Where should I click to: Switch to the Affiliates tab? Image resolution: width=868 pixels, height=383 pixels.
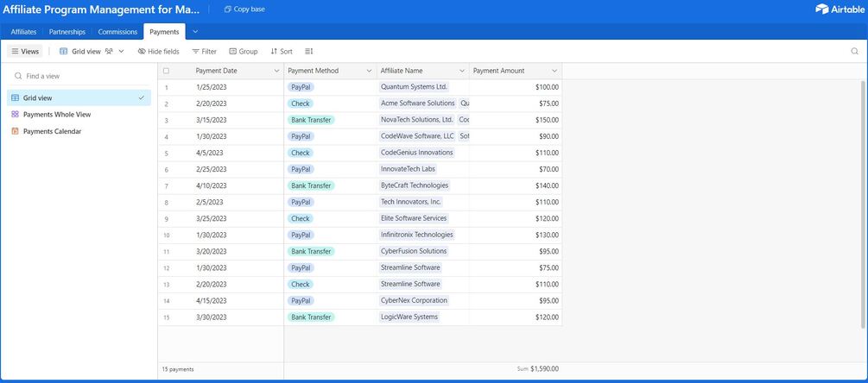[x=24, y=32]
